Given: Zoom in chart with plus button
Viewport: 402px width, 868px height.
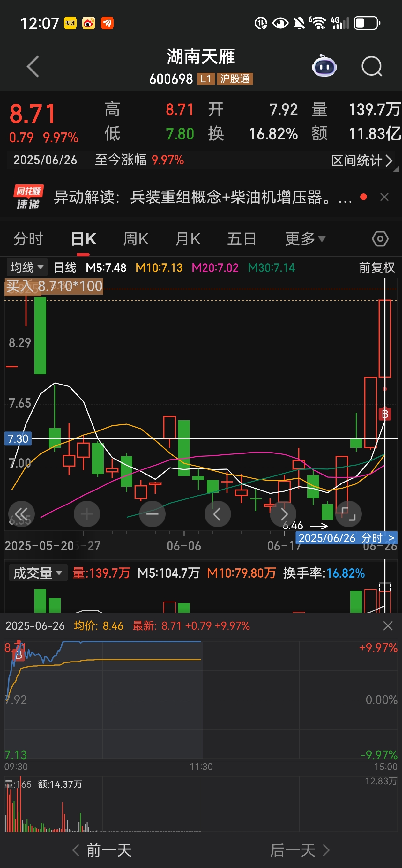Looking at the screenshot, I should tap(87, 514).
